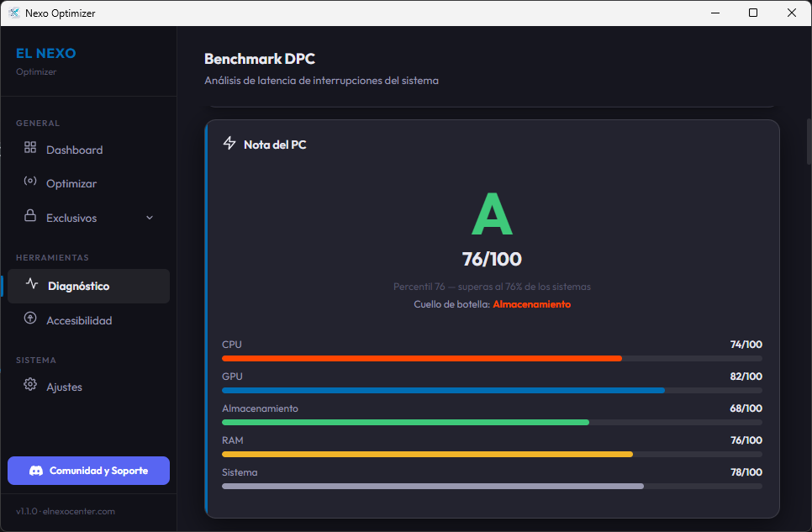Click the Optimizar target icon

(29, 182)
